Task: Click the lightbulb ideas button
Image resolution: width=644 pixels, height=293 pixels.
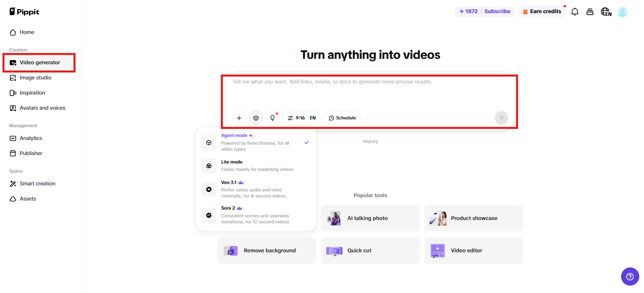Action: (272, 118)
